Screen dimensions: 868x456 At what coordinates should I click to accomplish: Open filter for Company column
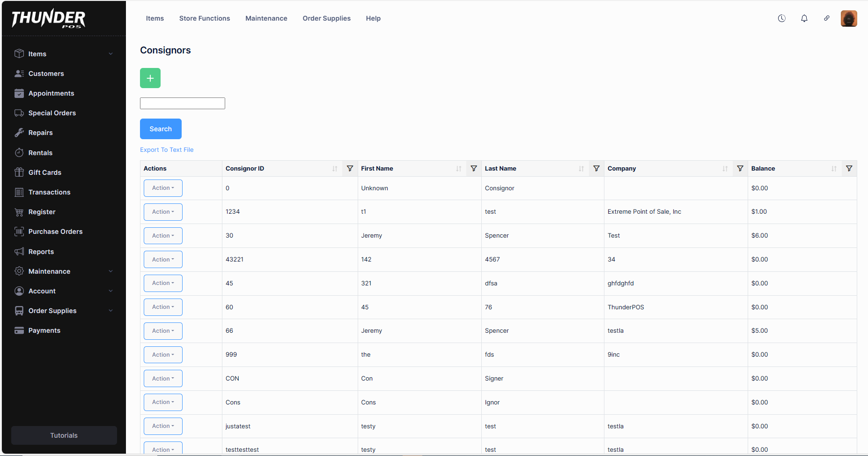tap(740, 169)
